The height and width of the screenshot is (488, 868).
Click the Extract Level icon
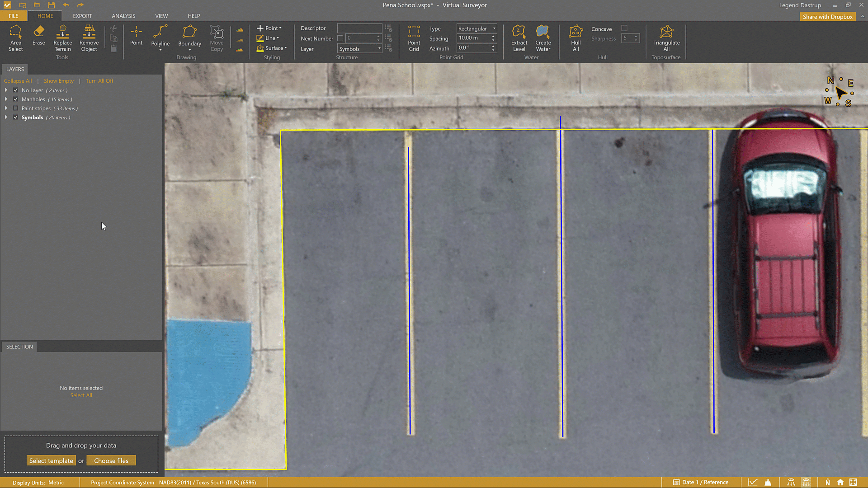pos(519,38)
